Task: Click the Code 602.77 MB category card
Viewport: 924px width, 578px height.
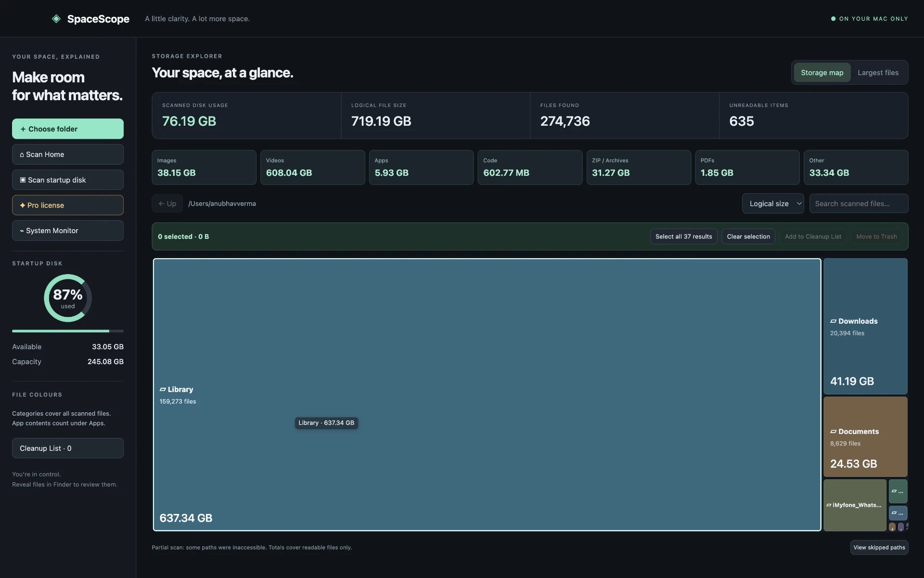Action: point(530,168)
